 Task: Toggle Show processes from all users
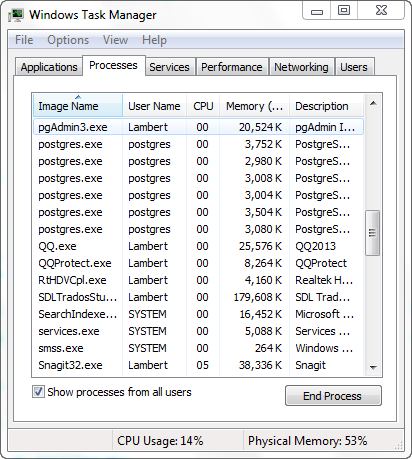pos(38,392)
